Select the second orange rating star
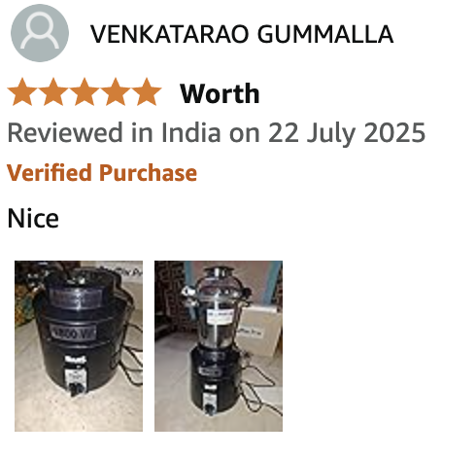 (53, 92)
